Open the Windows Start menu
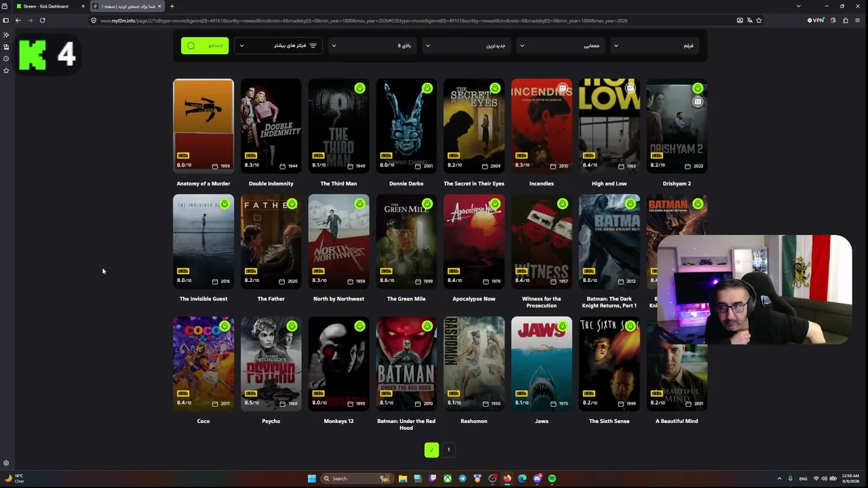Viewport: 868px width, 488px height. point(311,479)
